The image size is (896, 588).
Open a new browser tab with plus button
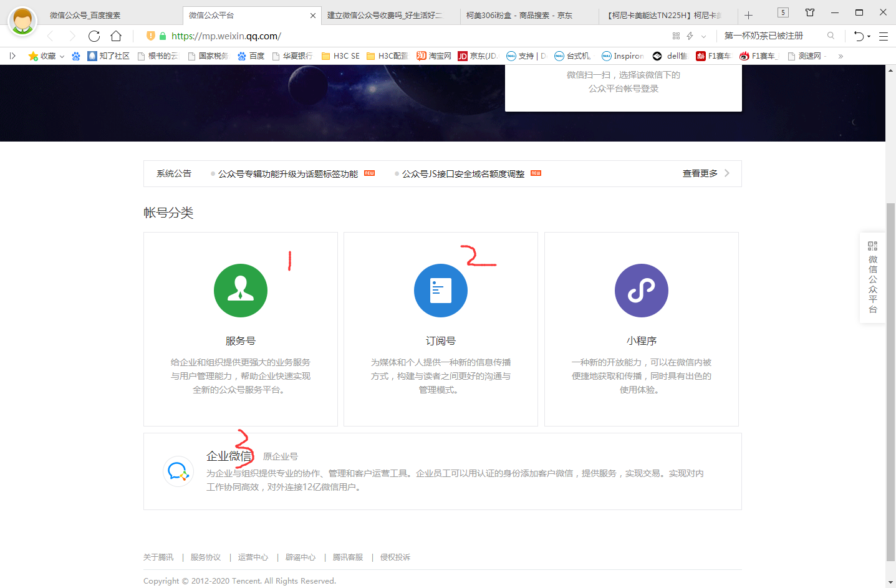(748, 15)
